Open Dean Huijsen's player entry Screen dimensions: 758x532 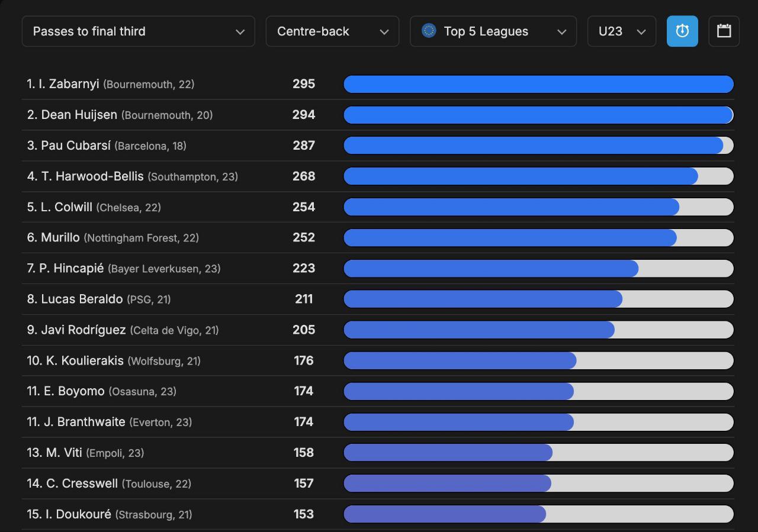click(79, 115)
